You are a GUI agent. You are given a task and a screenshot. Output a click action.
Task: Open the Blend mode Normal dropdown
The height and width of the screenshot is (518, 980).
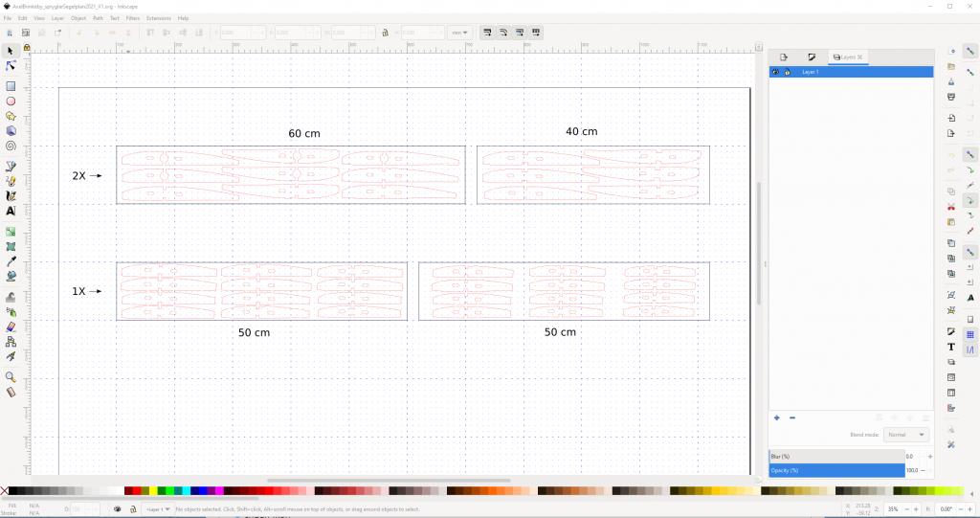[x=905, y=435]
